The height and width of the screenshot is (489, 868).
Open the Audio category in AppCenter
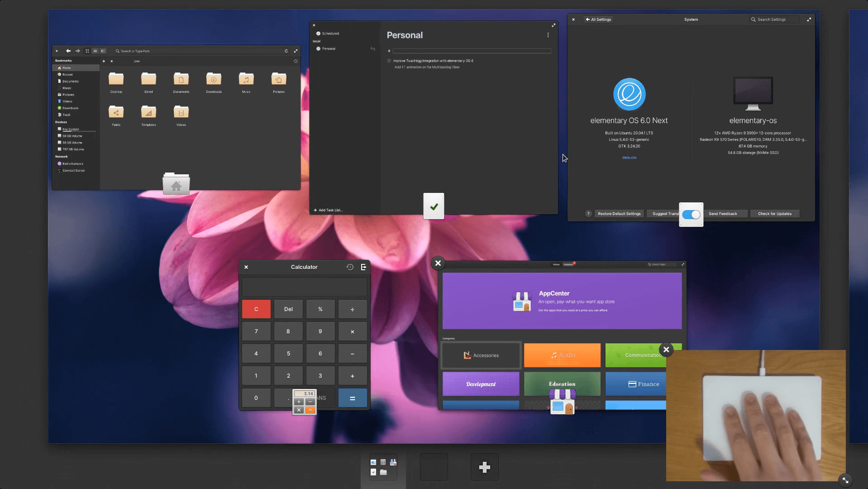(562, 355)
